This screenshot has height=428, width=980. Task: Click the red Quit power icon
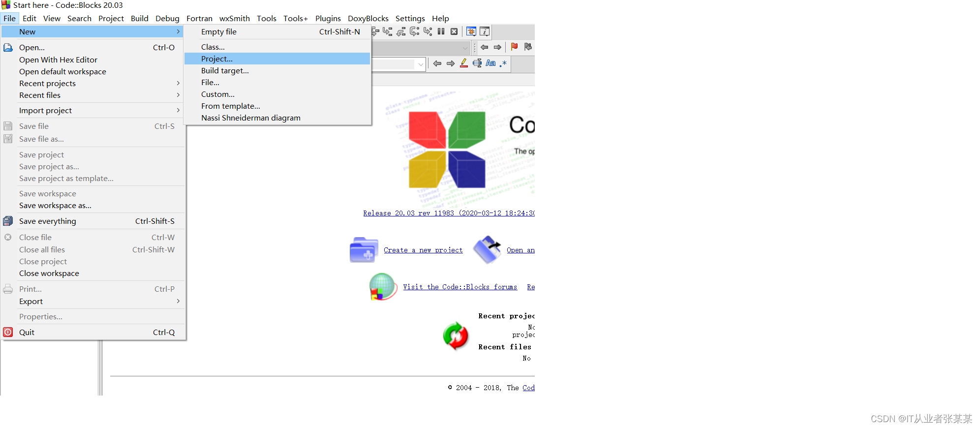coord(8,332)
